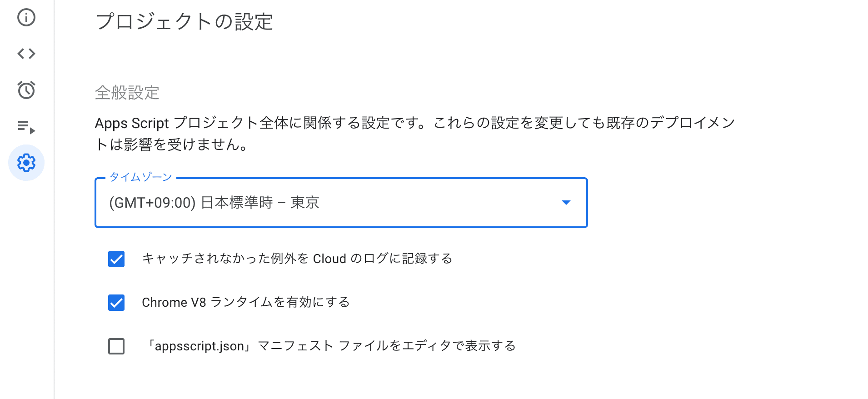This screenshot has width=868, height=399.
Task: Select the Project Settings gear icon
Action: 26,163
